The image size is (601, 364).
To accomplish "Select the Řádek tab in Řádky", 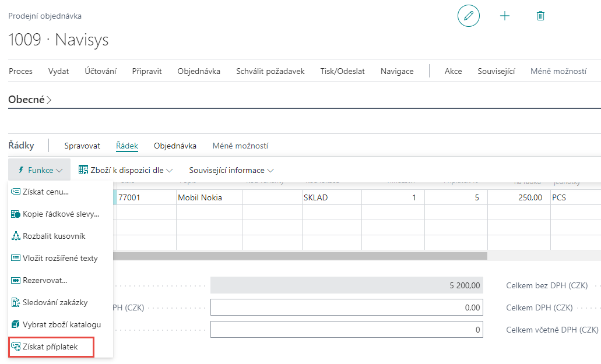I will (x=127, y=146).
